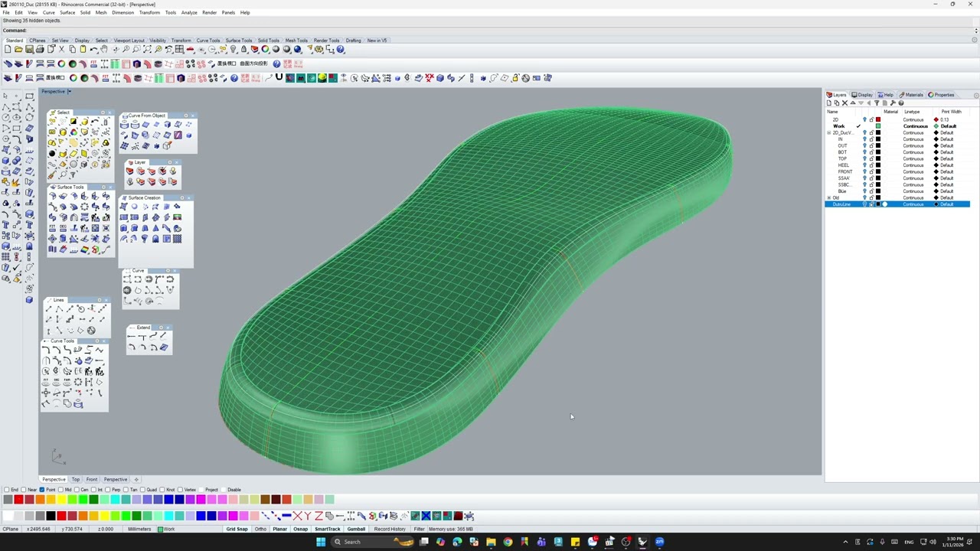
Task: Enable the Cen osnap checkbox
Action: coord(77,490)
